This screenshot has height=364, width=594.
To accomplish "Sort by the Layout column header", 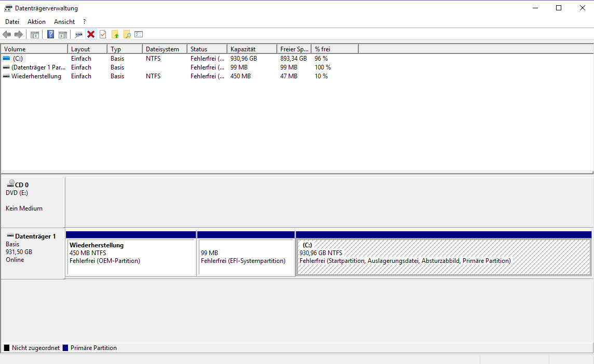I will 88,49.
